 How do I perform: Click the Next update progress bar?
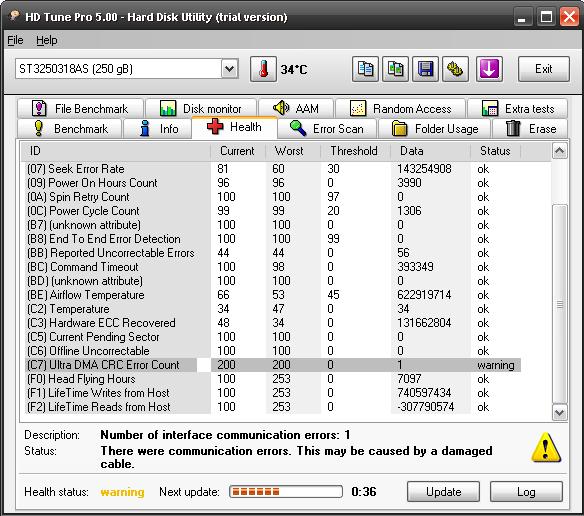286,492
